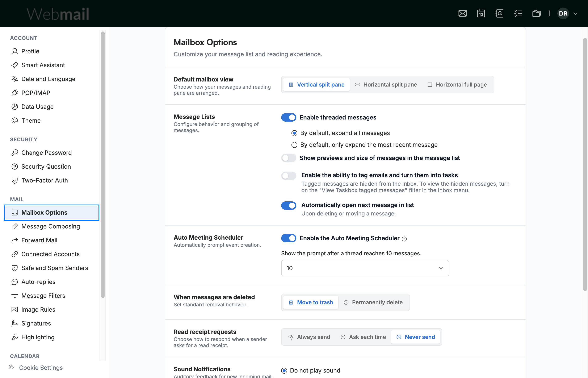588x378 pixels.
Task: Click the POP/IMAP plug icon
Action: [x=15, y=93]
